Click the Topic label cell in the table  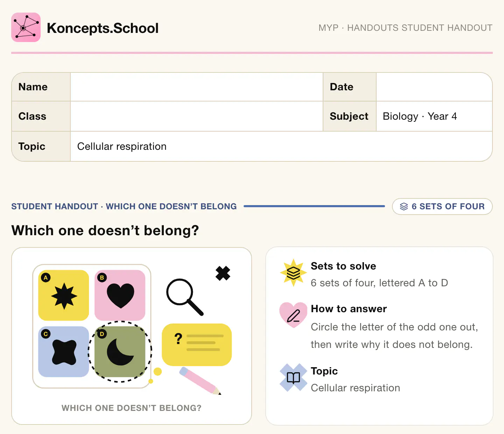tap(41, 146)
